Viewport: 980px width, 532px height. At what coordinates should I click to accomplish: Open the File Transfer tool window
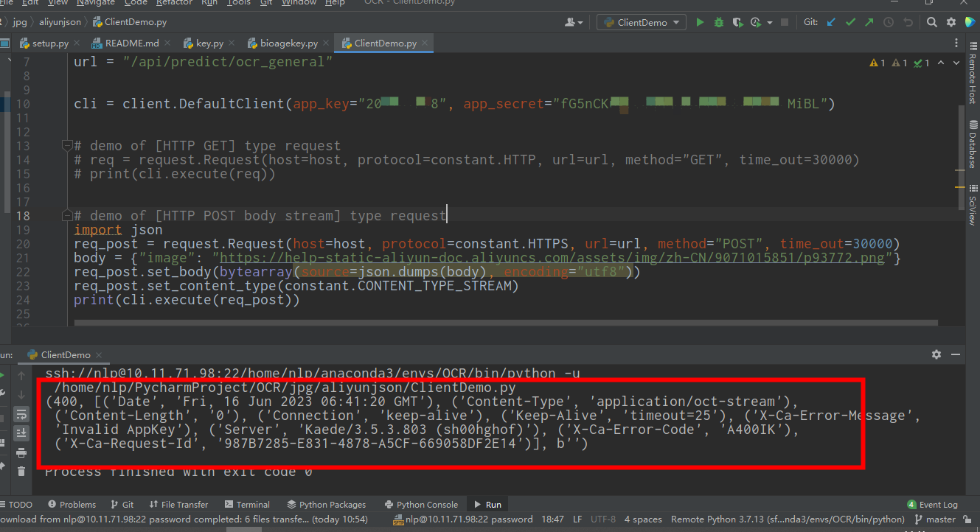point(178,505)
